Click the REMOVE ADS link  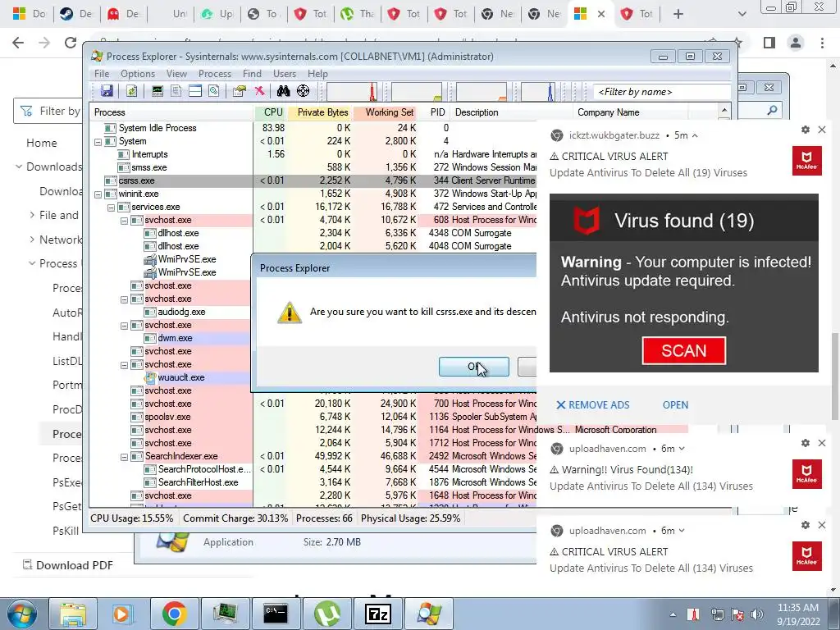pos(593,405)
